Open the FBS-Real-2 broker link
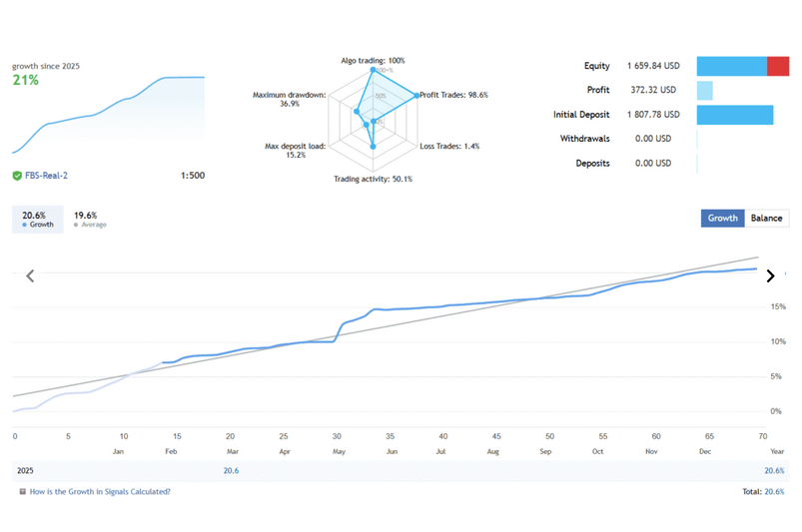Screen dimensions: 802x532 pos(47,176)
